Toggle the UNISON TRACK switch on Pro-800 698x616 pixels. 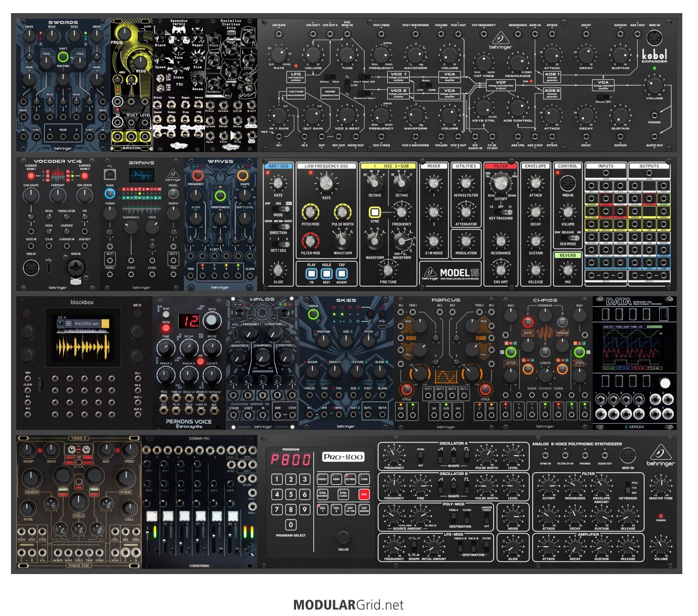pyautogui.click(x=487, y=518)
